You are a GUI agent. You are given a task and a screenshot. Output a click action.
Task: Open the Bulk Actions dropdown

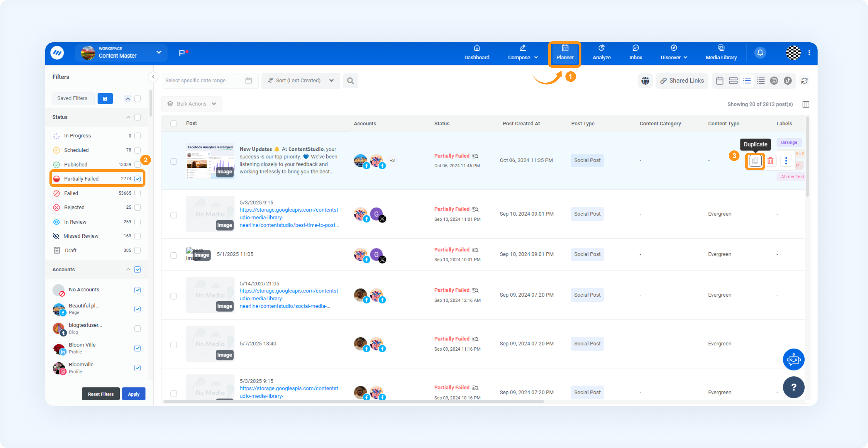pyautogui.click(x=192, y=104)
